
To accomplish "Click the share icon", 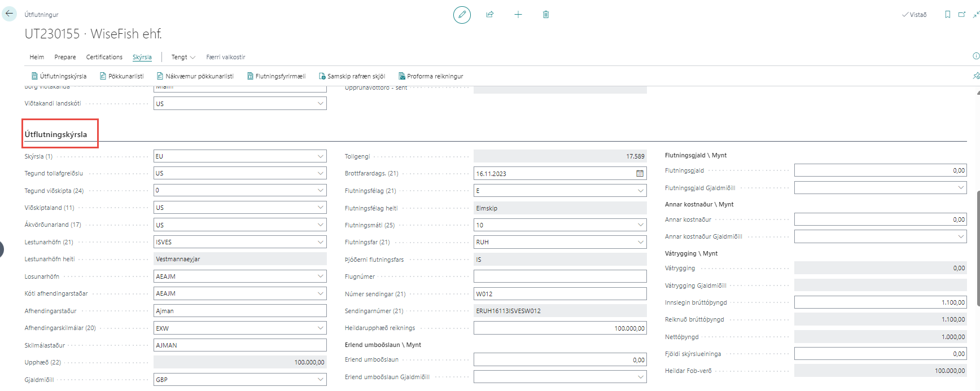I will pos(490,15).
